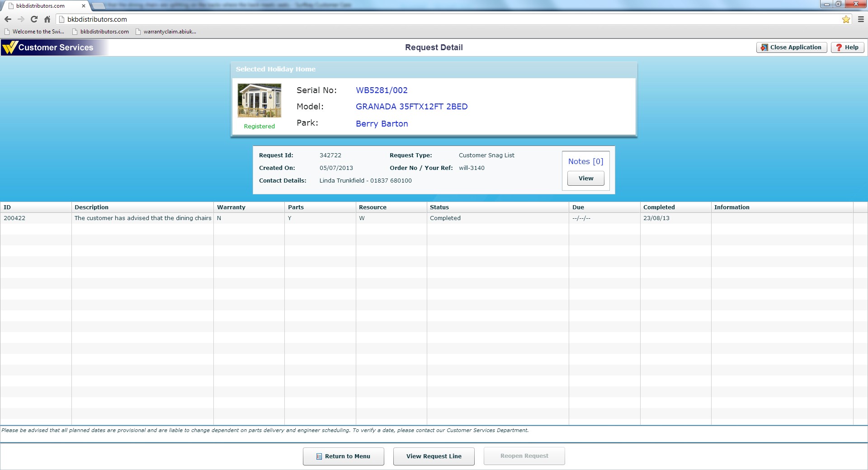Click the browser back arrow

tap(8, 19)
